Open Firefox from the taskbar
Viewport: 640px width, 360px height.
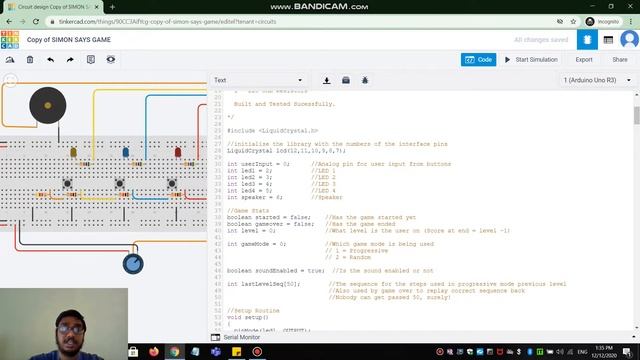tap(153, 351)
